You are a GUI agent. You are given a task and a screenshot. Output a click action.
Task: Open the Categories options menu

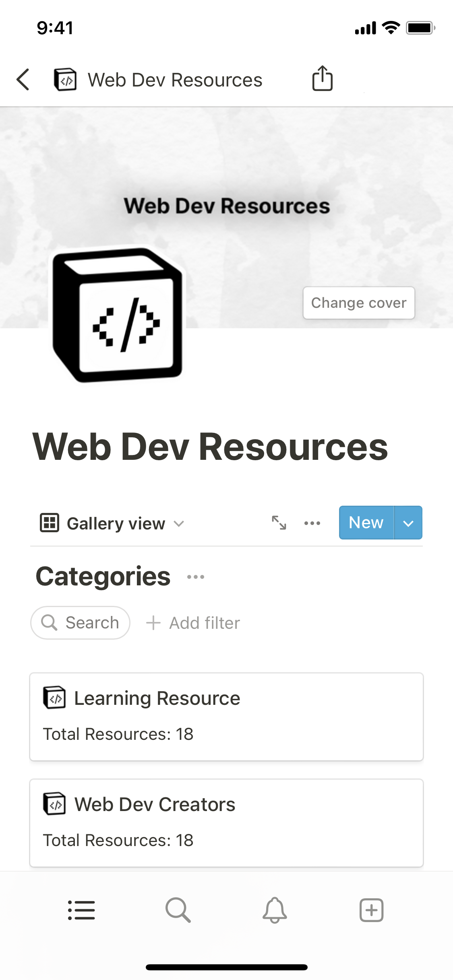click(x=196, y=577)
